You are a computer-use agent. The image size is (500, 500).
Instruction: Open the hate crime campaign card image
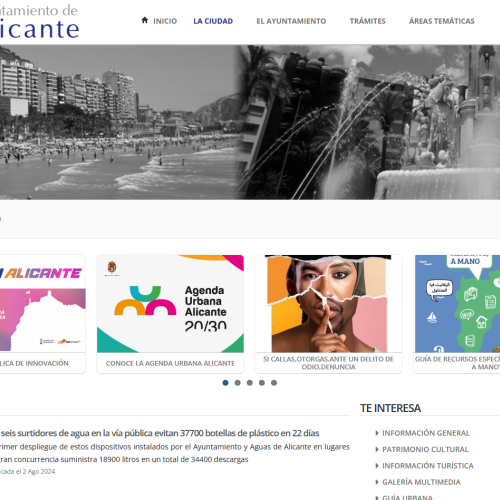coord(328,304)
